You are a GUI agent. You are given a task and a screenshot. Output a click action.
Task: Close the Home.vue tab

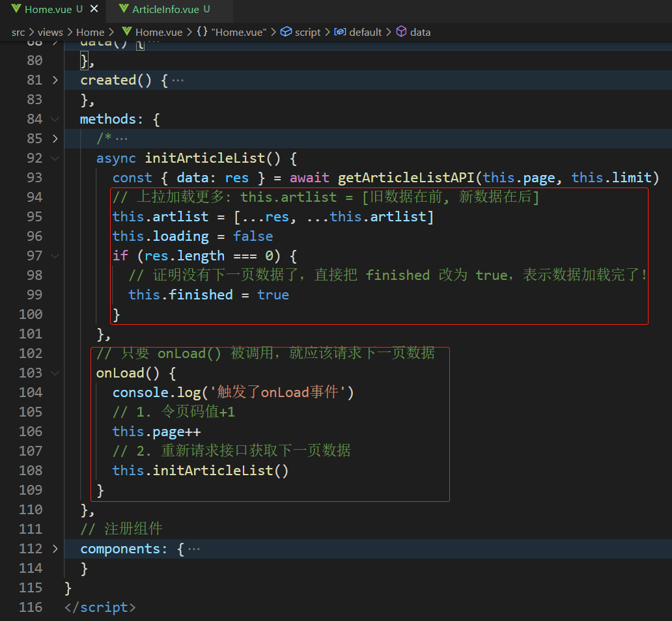pyautogui.click(x=94, y=9)
